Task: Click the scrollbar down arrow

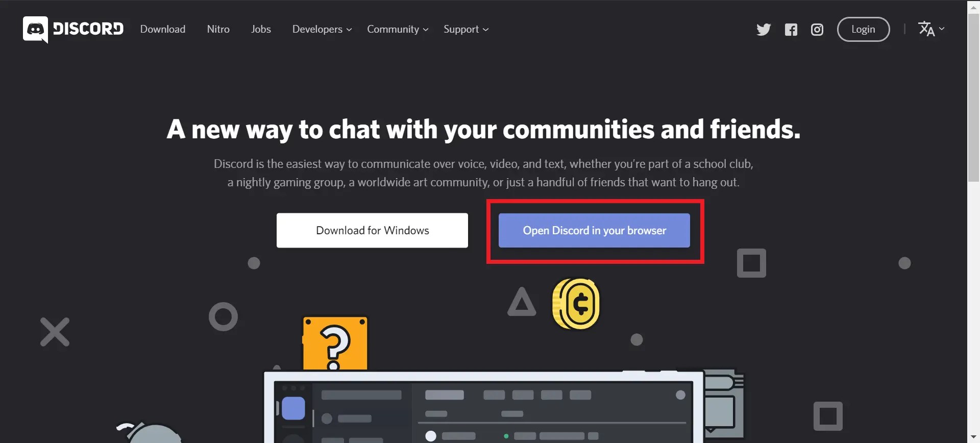Action: tap(973, 437)
